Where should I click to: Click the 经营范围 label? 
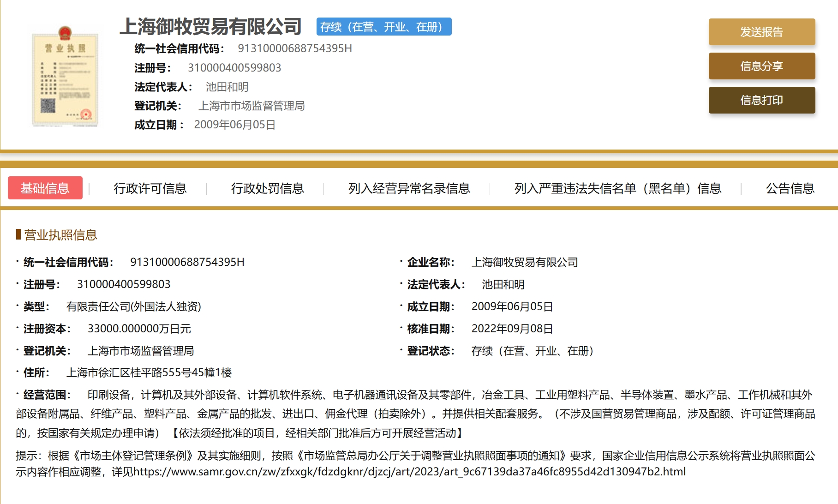click(47, 395)
